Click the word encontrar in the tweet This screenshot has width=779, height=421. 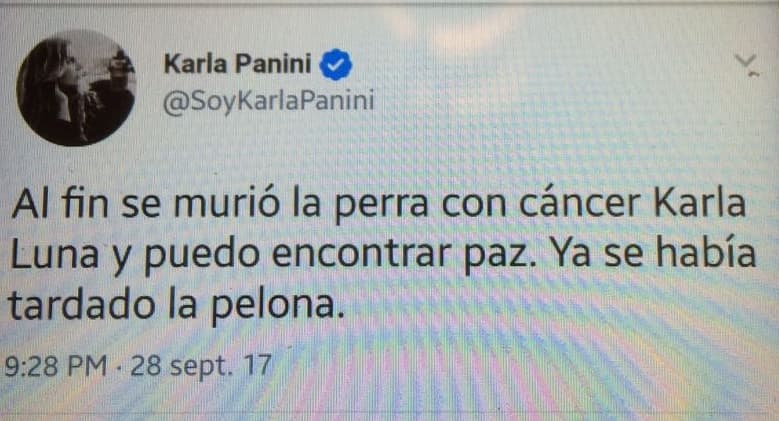click(x=362, y=253)
